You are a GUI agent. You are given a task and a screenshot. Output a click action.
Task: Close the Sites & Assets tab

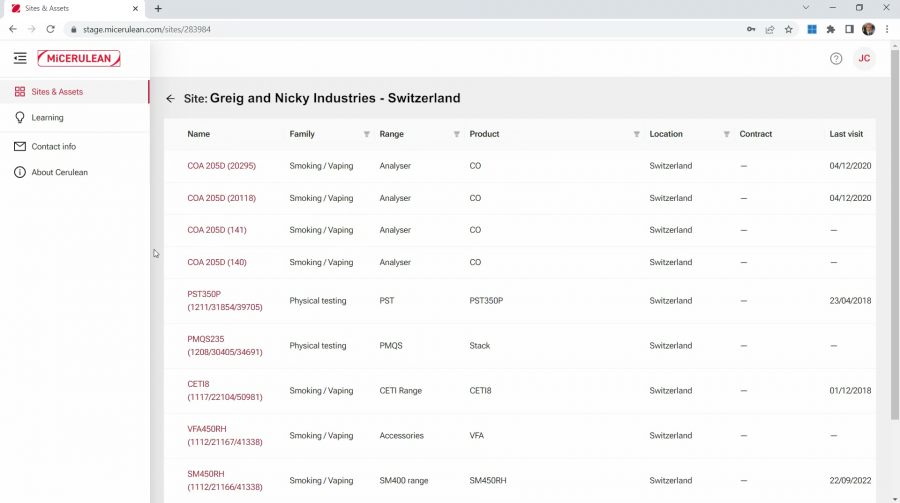(x=135, y=9)
